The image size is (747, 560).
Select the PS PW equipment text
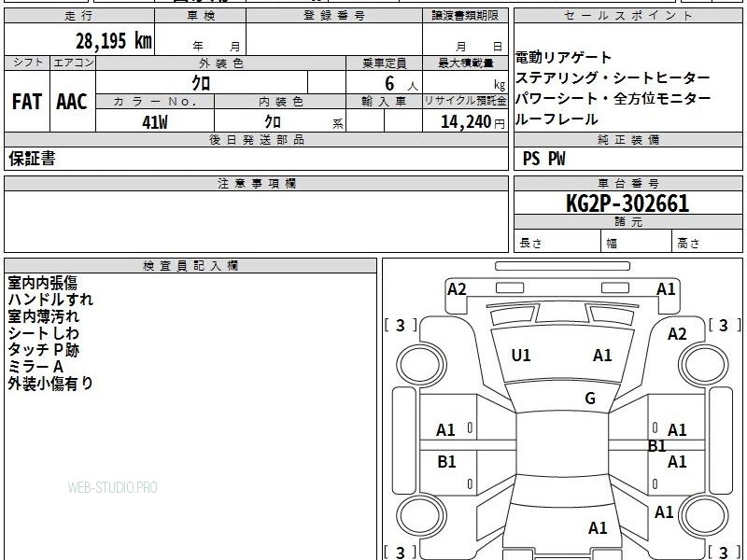(x=543, y=159)
